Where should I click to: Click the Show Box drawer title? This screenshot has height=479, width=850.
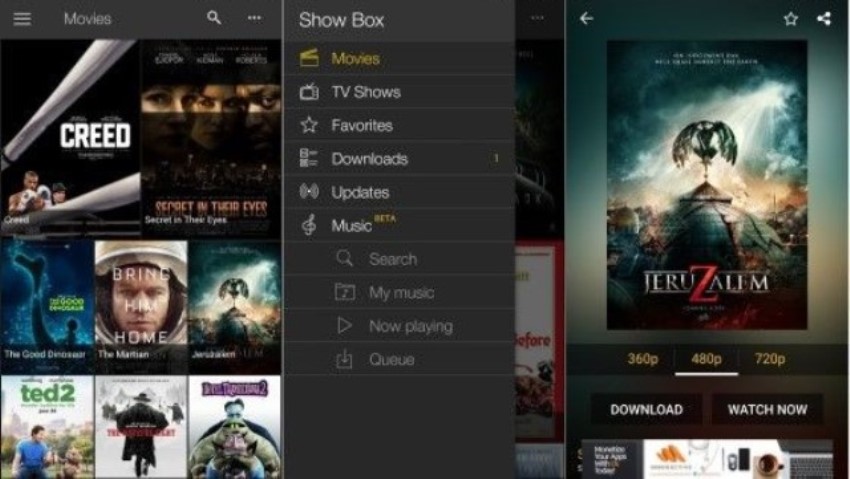click(341, 20)
